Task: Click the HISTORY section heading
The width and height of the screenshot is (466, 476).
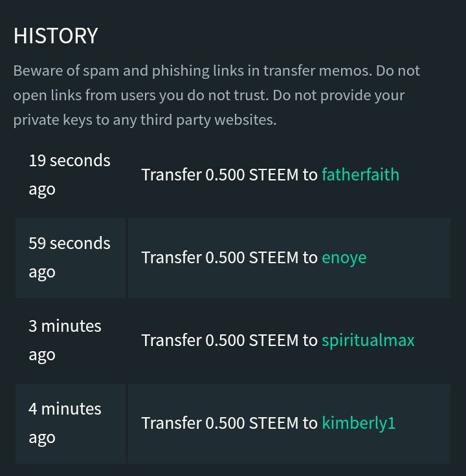Action: (56, 36)
